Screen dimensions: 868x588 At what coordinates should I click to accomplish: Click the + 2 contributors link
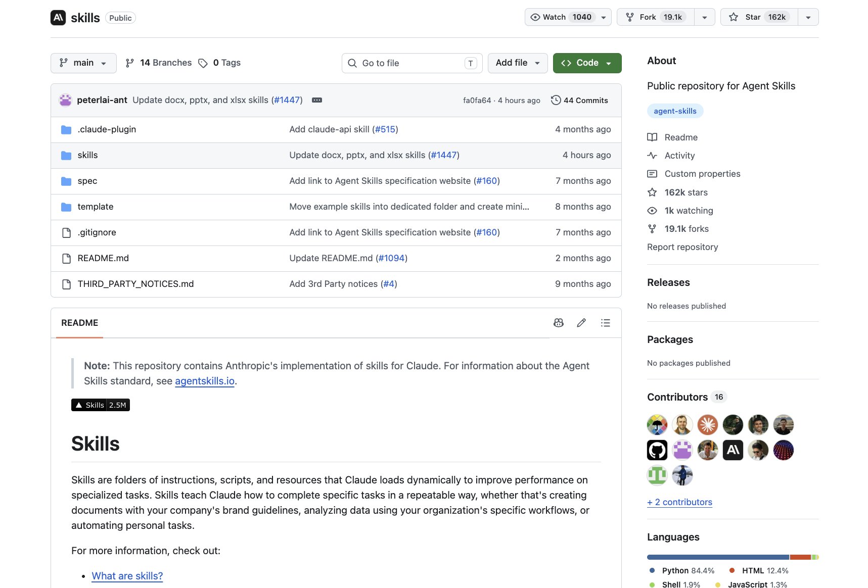(x=679, y=502)
